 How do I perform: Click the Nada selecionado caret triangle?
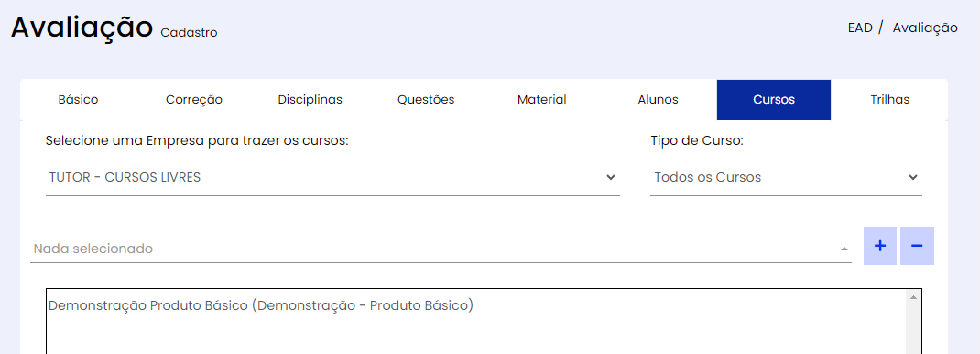point(844,249)
